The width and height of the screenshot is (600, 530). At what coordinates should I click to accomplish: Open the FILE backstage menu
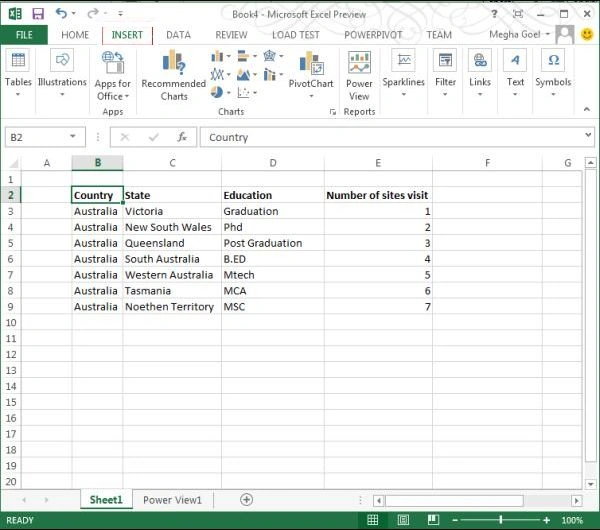24,35
